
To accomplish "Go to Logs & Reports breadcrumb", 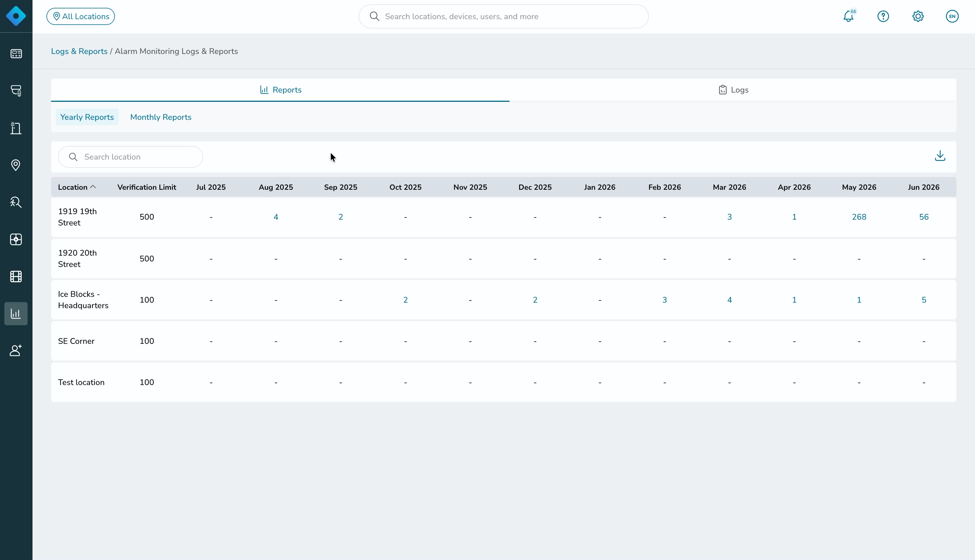I will 79,51.
